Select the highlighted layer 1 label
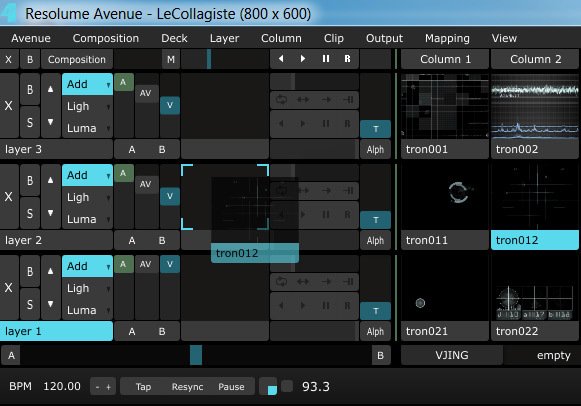The width and height of the screenshot is (581, 406). click(x=56, y=331)
